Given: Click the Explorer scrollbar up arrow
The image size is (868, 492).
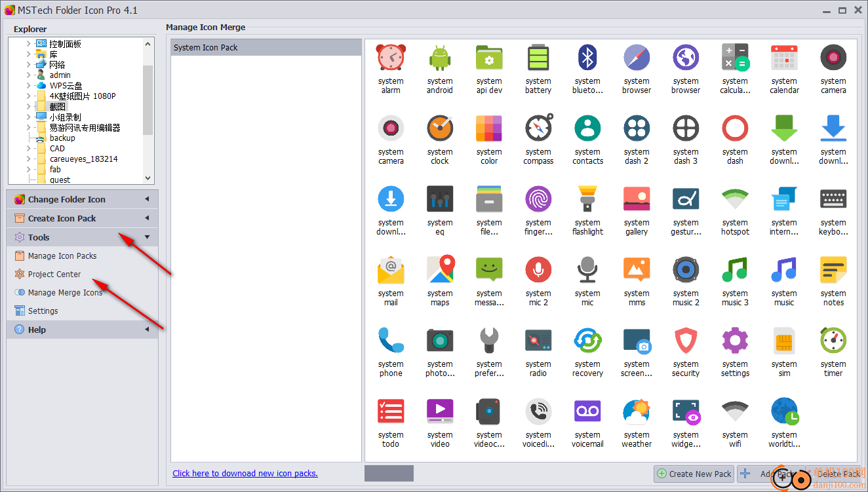Looking at the screenshot, I should click(148, 43).
